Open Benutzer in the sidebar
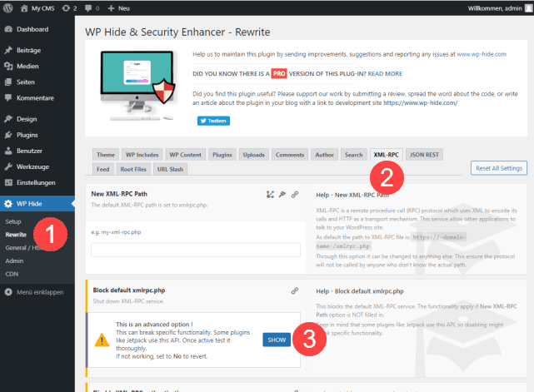This screenshot has height=392, width=534. click(x=37, y=151)
